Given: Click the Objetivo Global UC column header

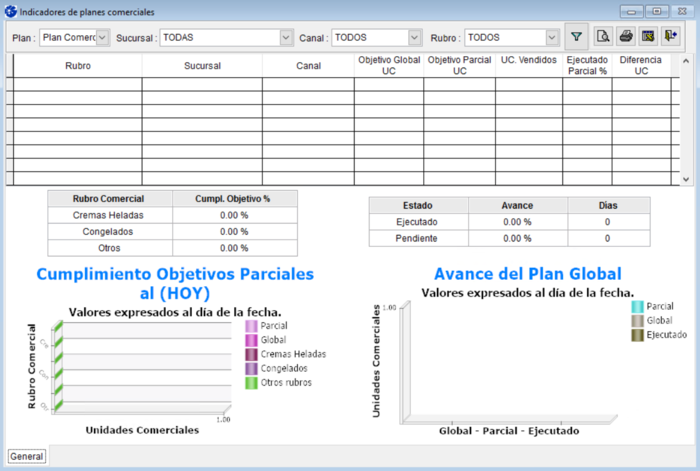Looking at the screenshot, I should tap(388, 65).
